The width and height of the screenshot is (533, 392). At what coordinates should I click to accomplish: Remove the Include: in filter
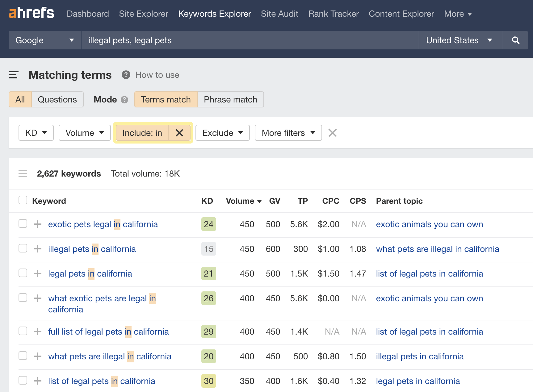[x=179, y=133]
